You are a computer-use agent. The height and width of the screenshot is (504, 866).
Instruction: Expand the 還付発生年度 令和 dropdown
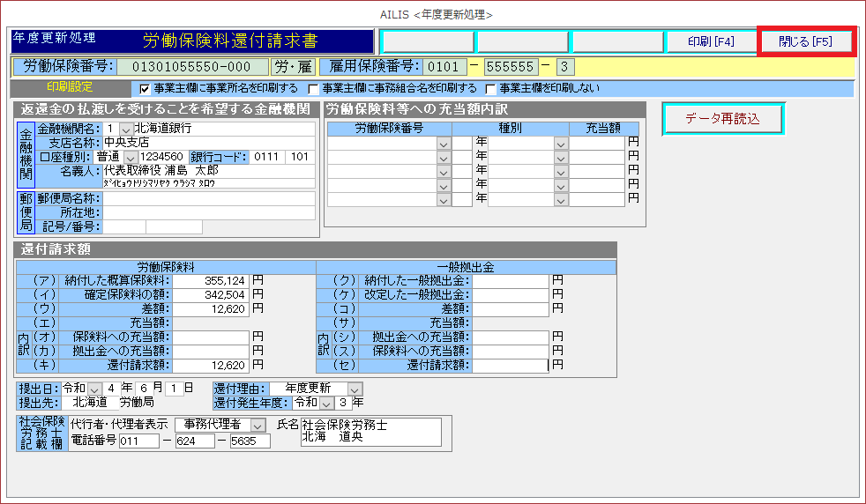pos(327,403)
